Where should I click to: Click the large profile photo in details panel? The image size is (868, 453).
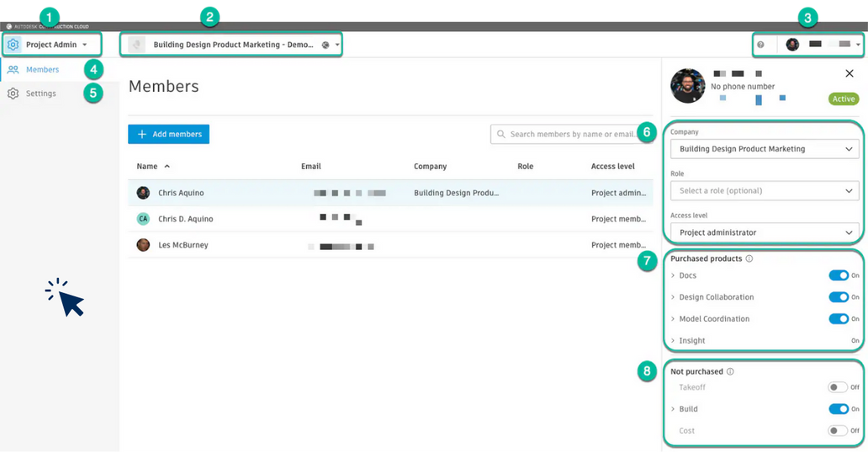point(687,86)
